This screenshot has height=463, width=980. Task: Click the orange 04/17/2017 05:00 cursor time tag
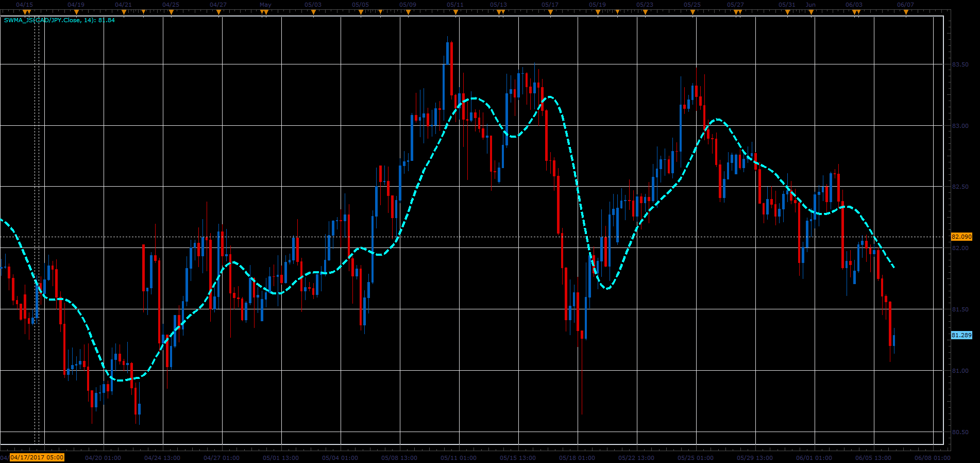coord(37,457)
